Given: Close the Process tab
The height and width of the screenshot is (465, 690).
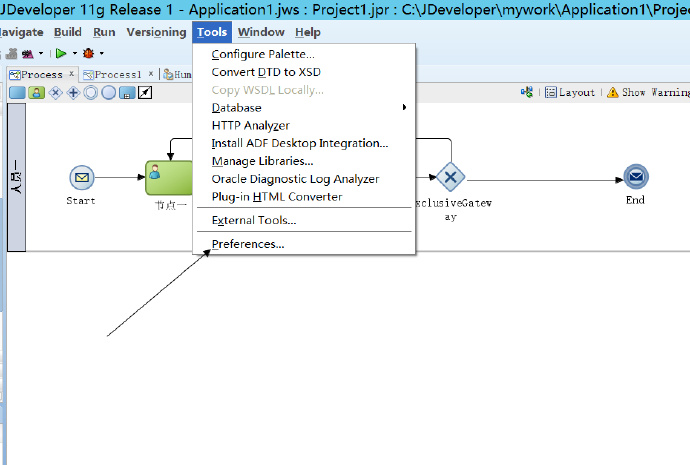Looking at the screenshot, I should pos(71,74).
